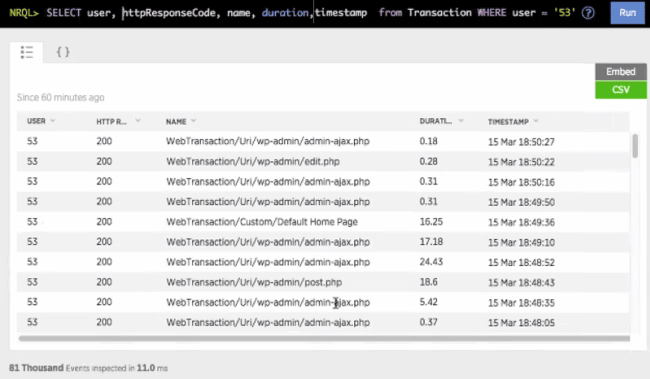Click timestamp '15 Mar 18:48:05'

click(x=521, y=323)
